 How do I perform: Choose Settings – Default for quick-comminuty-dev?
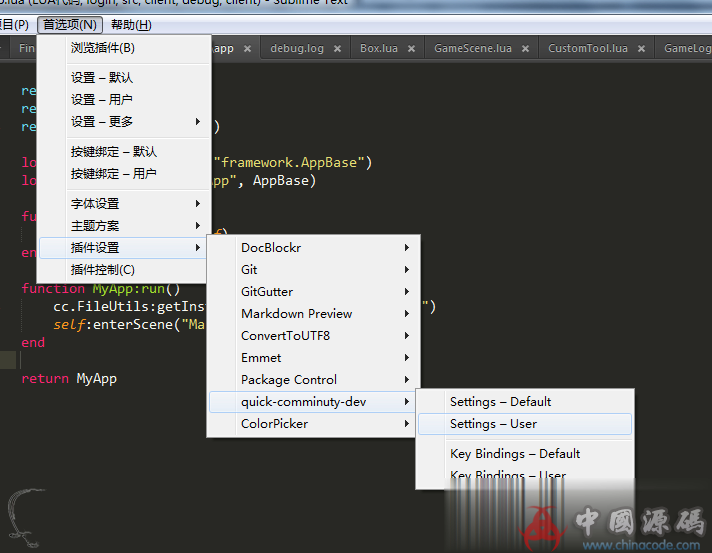(x=524, y=402)
